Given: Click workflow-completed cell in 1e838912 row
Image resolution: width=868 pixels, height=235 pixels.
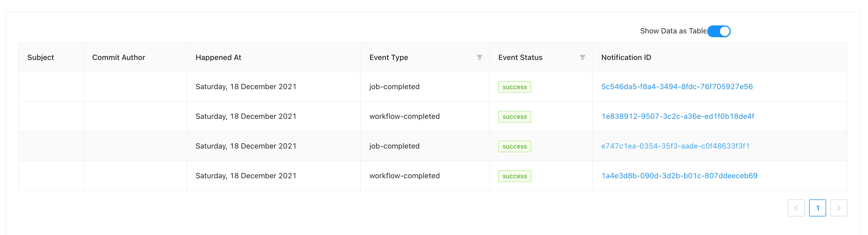Looking at the screenshot, I should point(425,116).
